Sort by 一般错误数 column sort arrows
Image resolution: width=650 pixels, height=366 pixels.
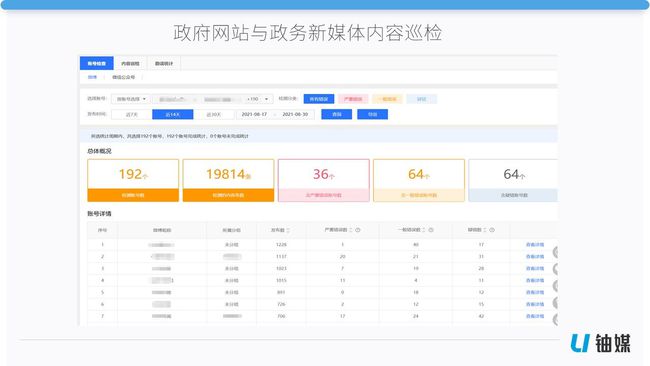(424, 230)
